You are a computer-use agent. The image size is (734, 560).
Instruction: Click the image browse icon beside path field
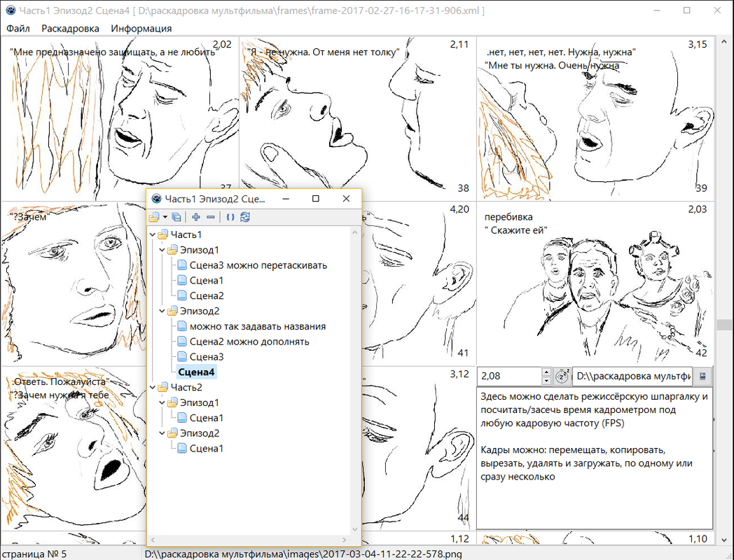702,376
